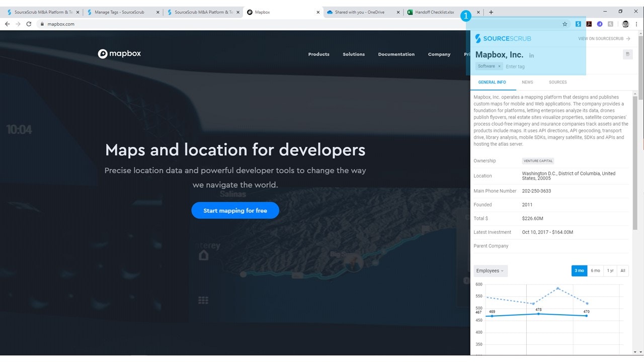The height and width of the screenshot is (362, 644).
Task: Open the NEWS tab in SourceScrub panel
Action: pos(527,82)
